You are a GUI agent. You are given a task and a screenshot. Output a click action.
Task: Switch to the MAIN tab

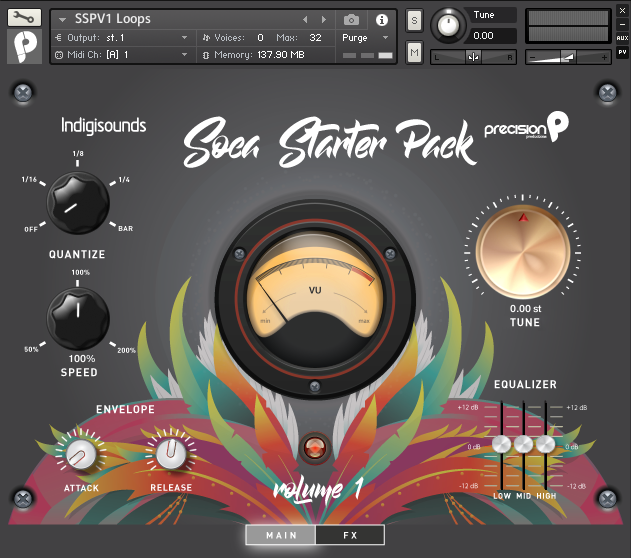(281, 535)
